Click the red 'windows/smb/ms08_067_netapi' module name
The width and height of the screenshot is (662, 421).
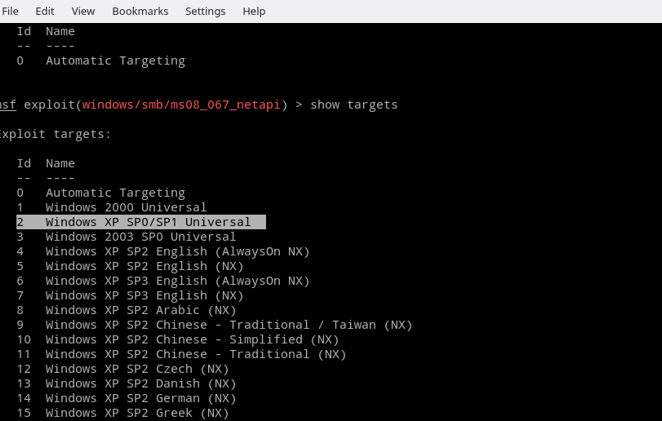click(x=181, y=105)
